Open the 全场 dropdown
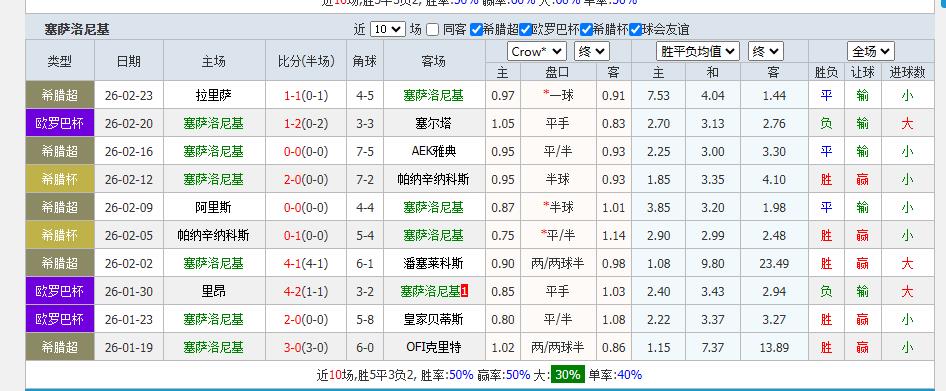Image resolution: width=946 pixels, height=391 pixels. point(871,51)
